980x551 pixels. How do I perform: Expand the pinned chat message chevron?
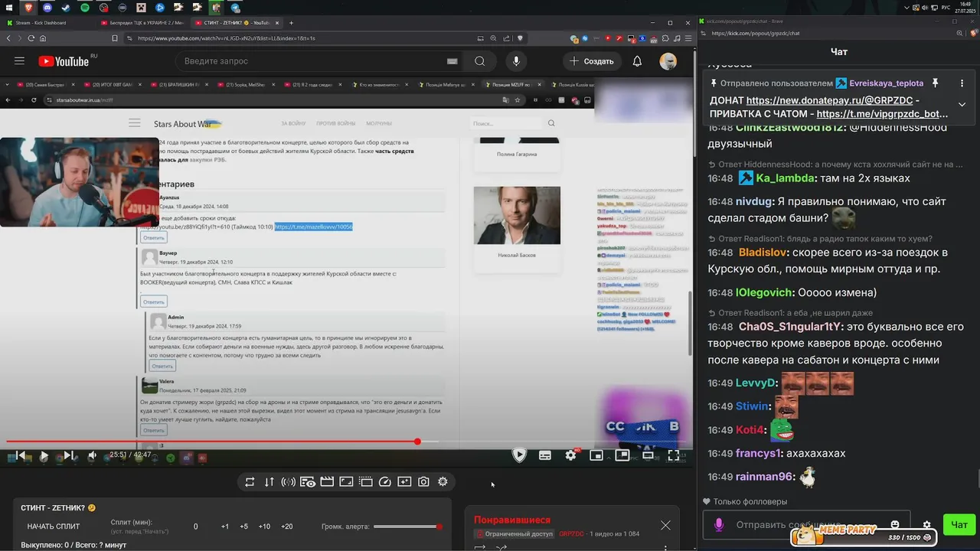pos(962,104)
